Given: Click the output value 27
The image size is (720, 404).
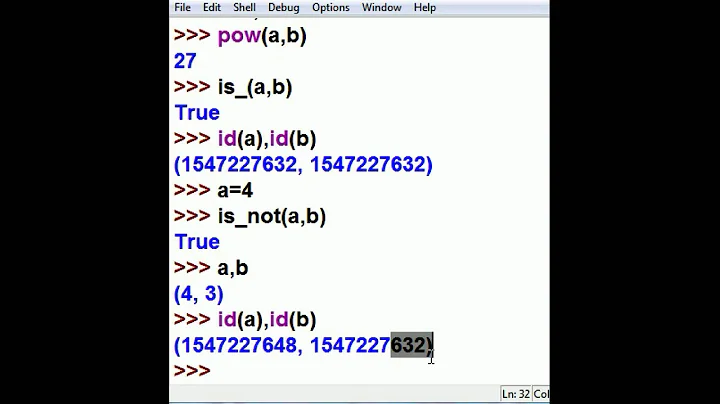Looking at the screenshot, I should 185,61.
